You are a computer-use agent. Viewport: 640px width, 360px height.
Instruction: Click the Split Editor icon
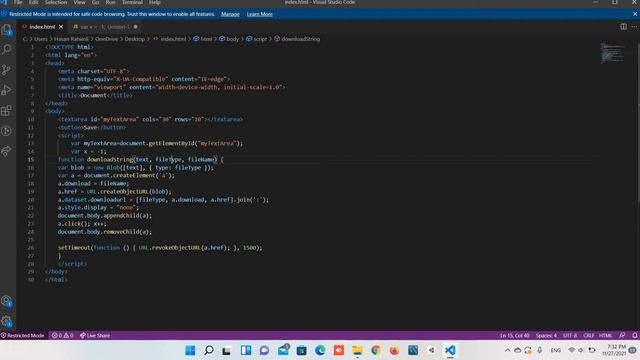point(623,27)
